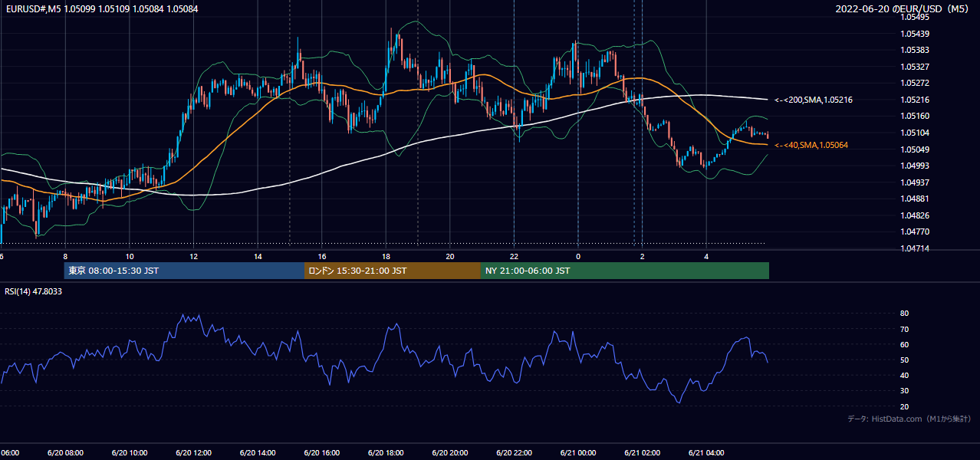
Task: Click the RSI(14) 47.8033 indicator label
Action: [x=34, y=291]
